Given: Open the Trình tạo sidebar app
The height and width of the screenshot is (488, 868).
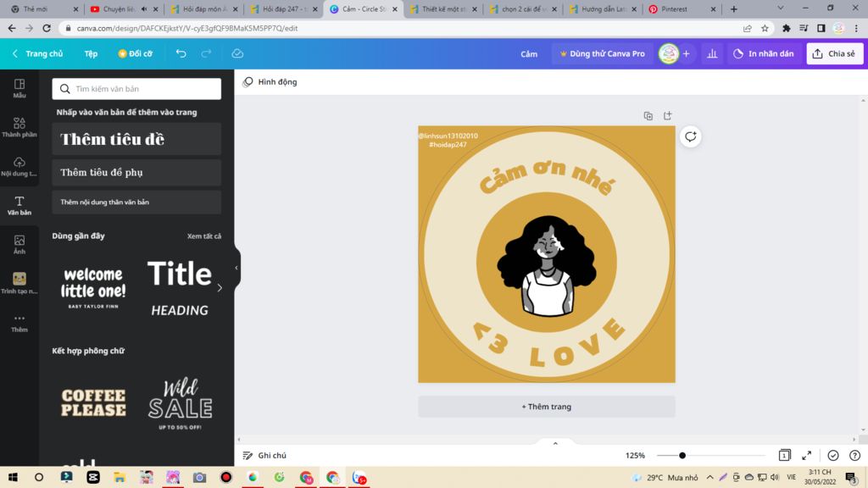Looking at the screenshot, I should (19, 283).
